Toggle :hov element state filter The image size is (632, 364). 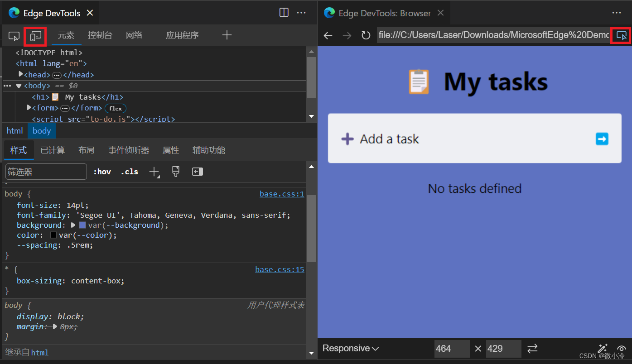[x=102, y=172]
